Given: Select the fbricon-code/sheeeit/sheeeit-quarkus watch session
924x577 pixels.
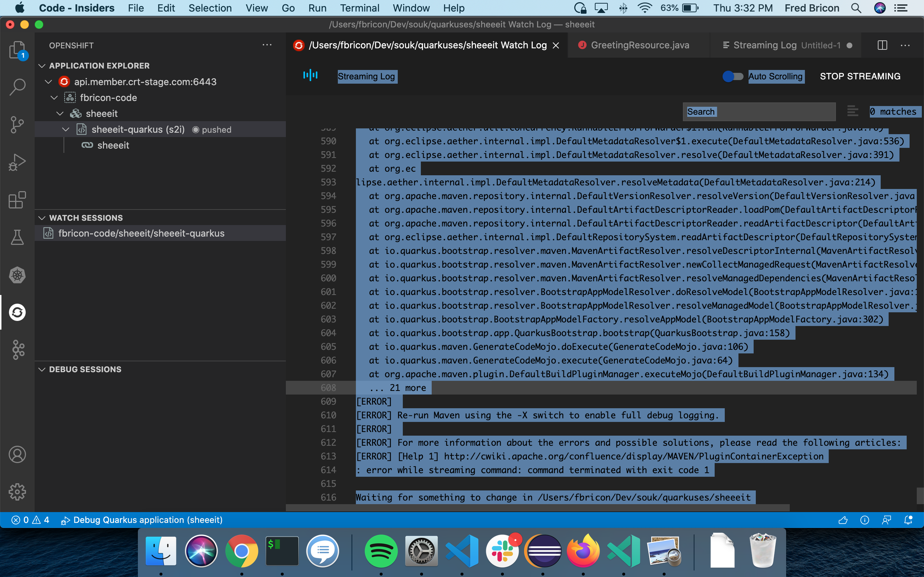Looking at the screenshot, I should 141,233.
